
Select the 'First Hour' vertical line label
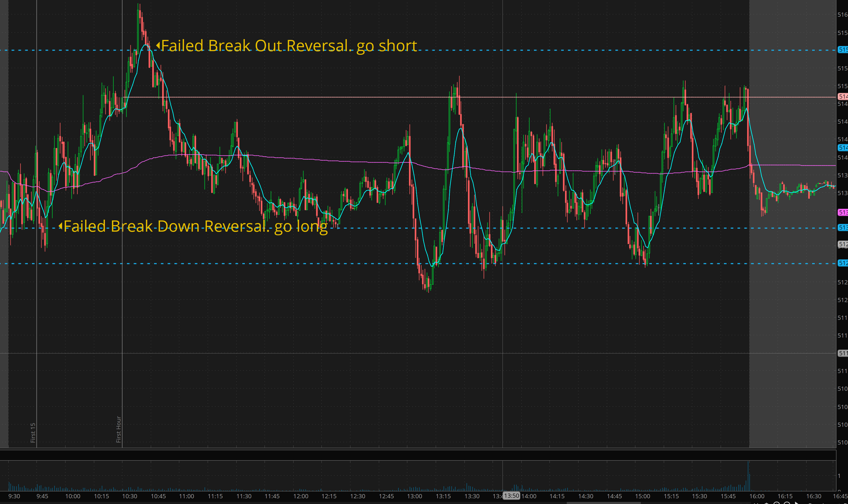click(x=118, y=429)
